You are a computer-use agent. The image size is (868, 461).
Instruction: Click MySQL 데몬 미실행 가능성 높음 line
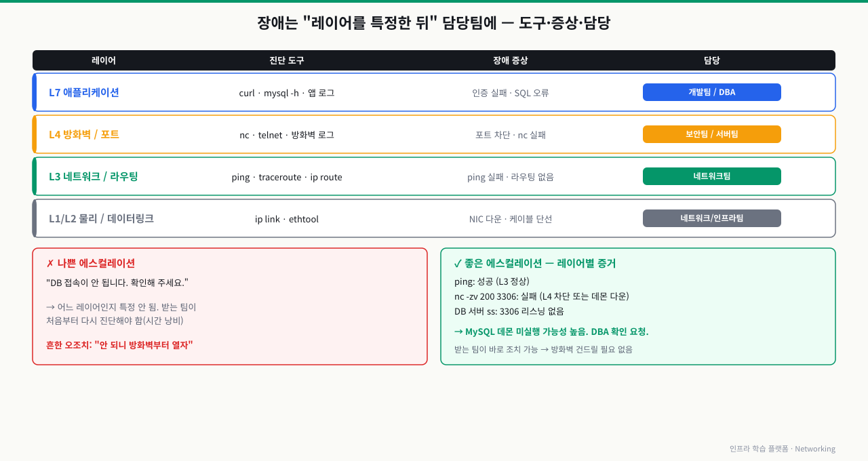pos(551,332)
